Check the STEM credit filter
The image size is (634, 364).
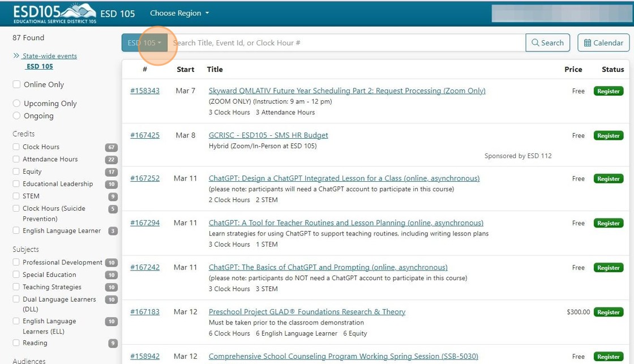click(x=16, y=196)
